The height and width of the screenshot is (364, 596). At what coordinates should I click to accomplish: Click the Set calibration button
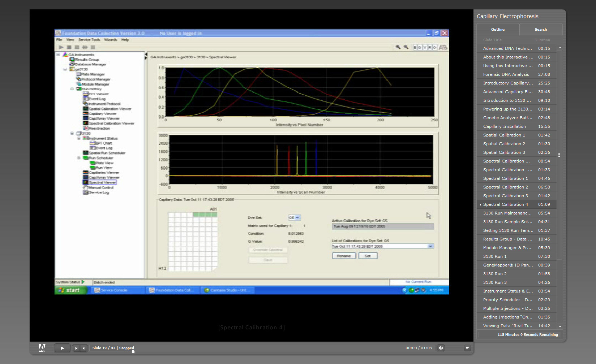[x=368, y=256]
